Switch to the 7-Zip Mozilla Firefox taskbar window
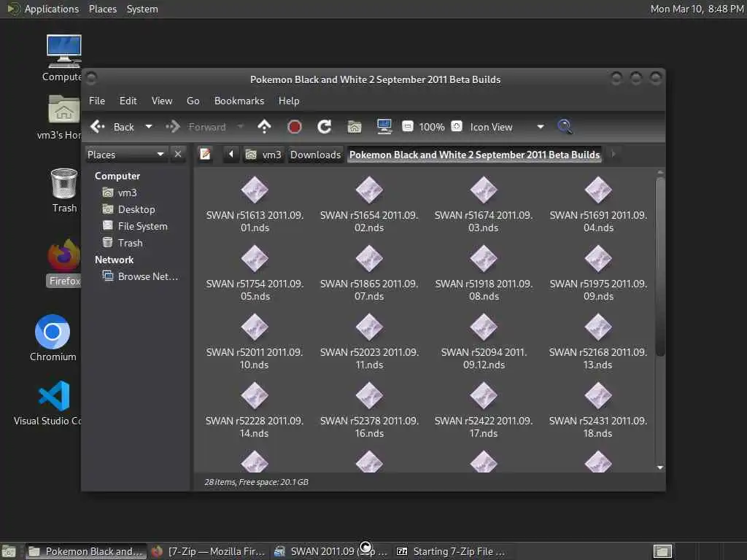This screenshot has height=560, width=747. [209, 551]
